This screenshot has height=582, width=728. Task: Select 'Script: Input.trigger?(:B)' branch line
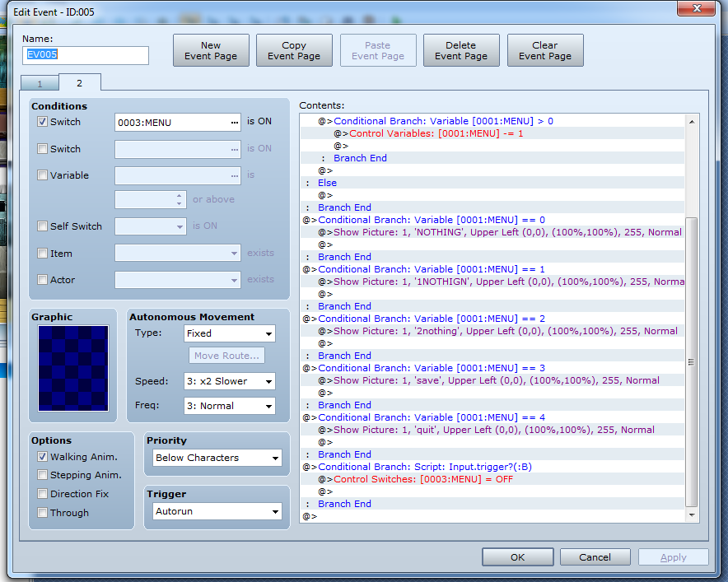click(492, 467)
